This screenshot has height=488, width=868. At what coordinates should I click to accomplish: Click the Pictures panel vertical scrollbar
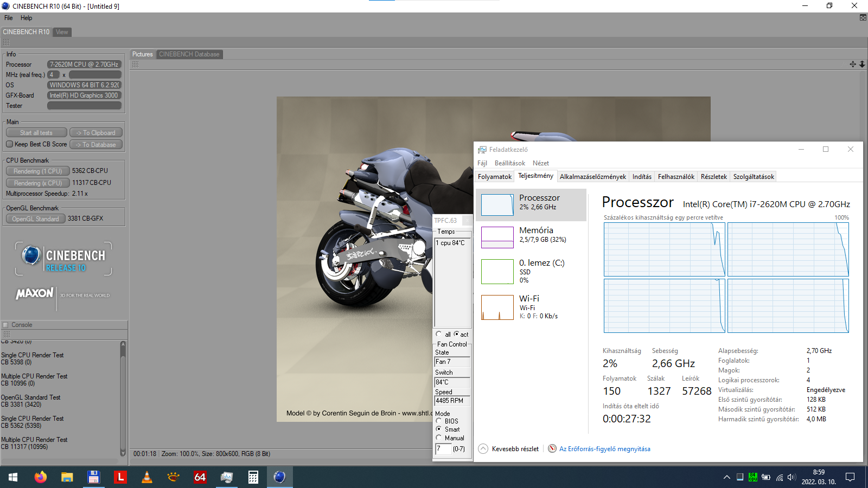point(863,260)
